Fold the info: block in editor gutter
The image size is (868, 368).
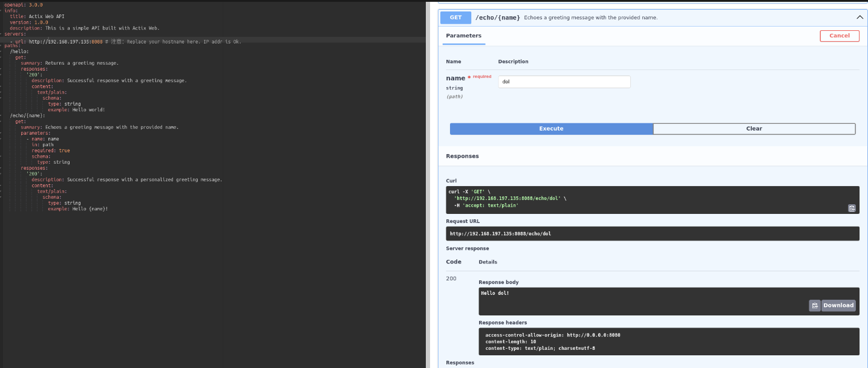tap(2, 11)
